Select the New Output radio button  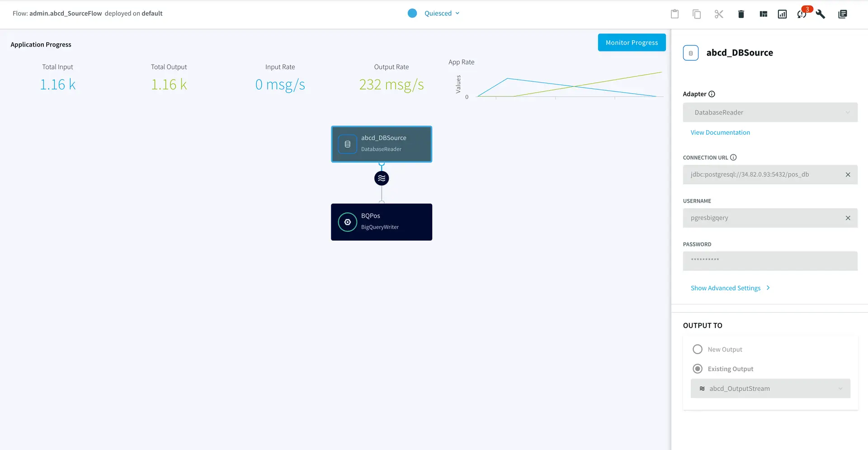(x=698, y=349)
